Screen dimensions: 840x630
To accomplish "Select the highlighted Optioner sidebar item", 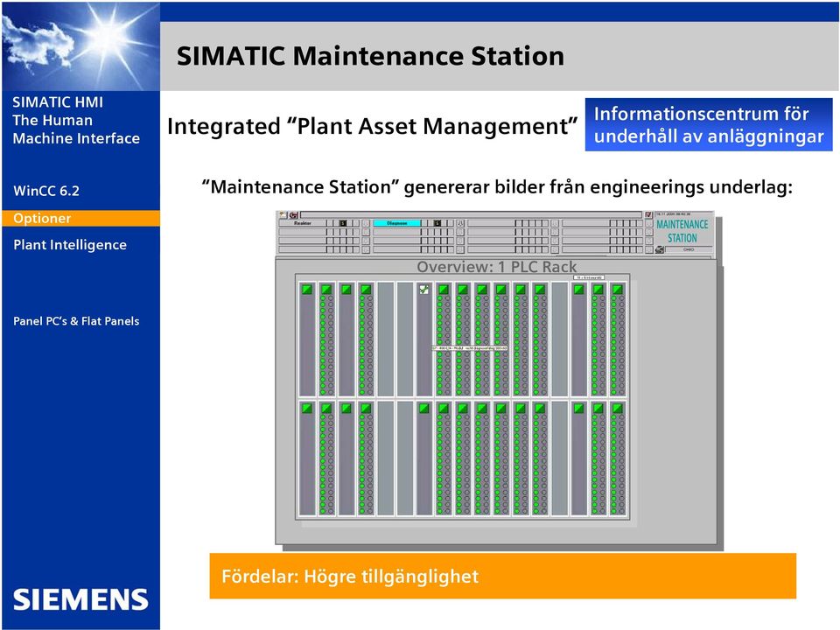I will click(80, 218).
